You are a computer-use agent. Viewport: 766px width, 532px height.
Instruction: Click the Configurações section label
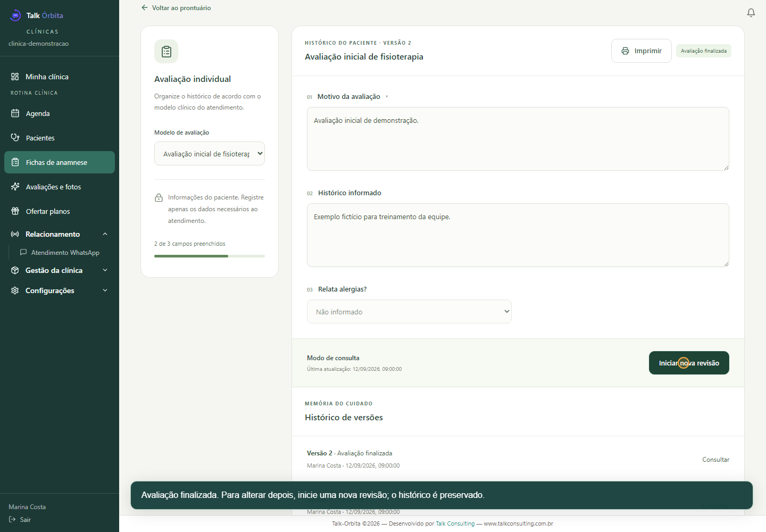tap(50, 290)
